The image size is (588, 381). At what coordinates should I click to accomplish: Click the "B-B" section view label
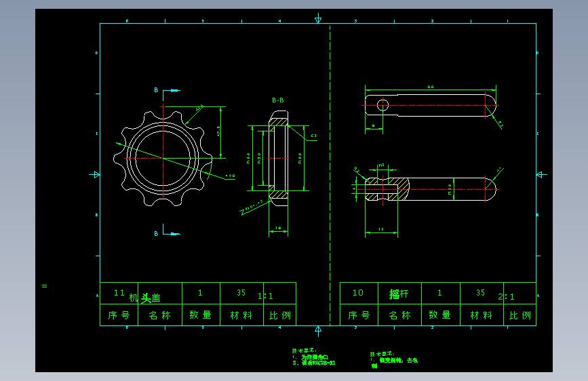click(278, 100)
